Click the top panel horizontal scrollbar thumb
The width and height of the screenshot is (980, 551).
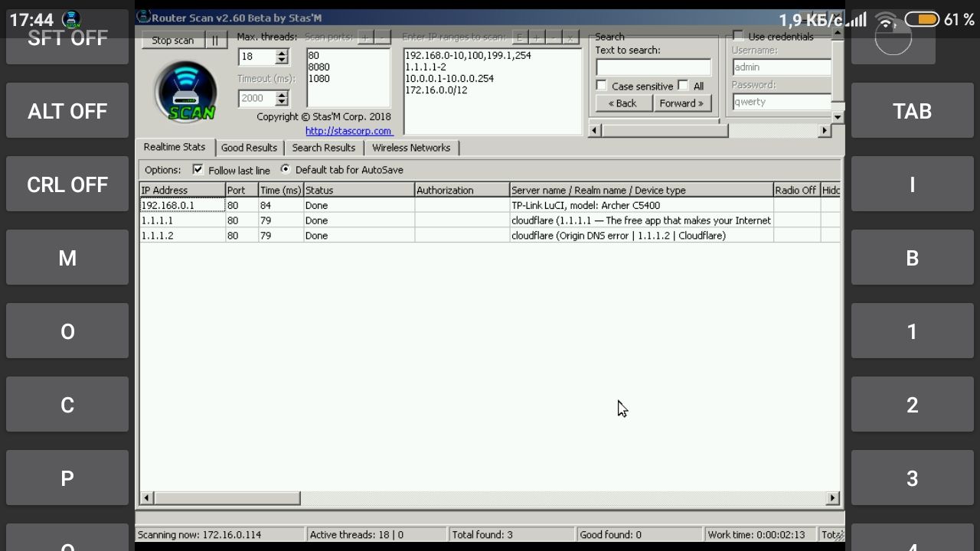665,131
